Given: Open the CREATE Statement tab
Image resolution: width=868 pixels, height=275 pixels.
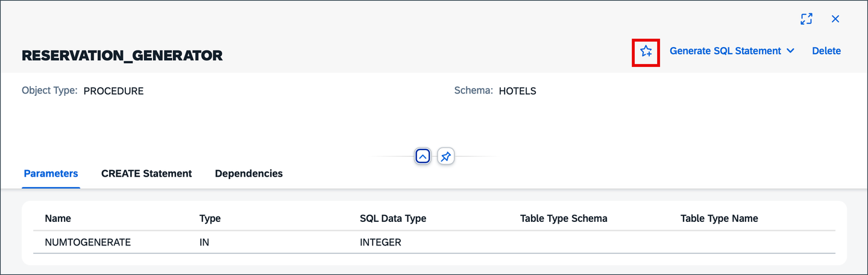Looking at the screenshot, I should (146, 174).
